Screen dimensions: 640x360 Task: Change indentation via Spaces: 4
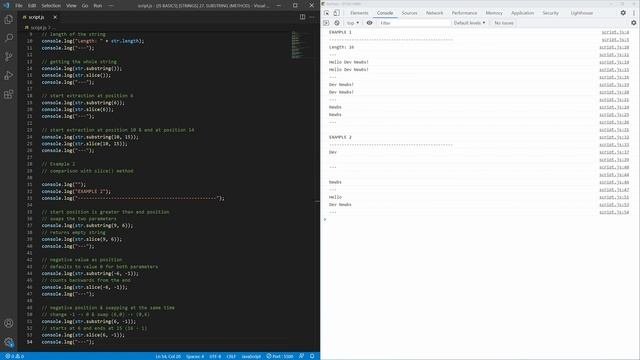coord(195,356)
